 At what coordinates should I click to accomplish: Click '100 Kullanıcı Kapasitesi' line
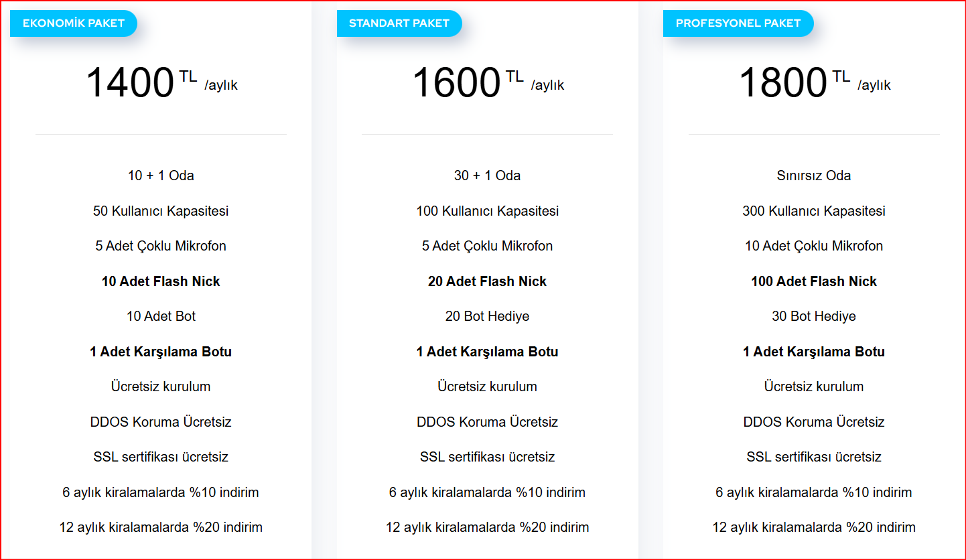[x=487, y=211]
